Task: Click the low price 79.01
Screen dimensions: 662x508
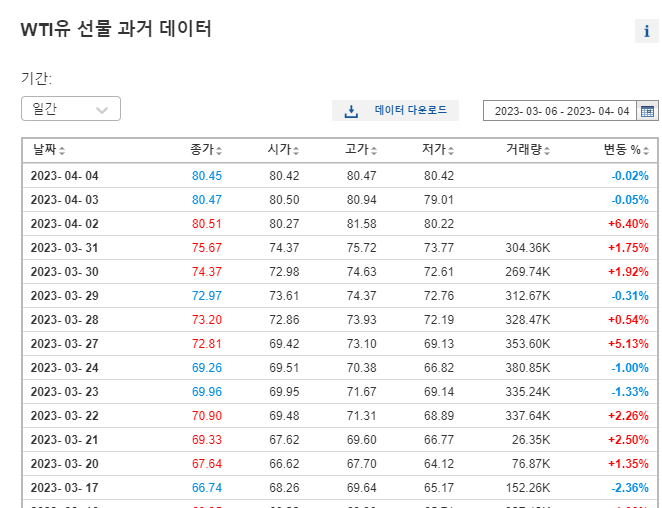Action: click(x=439, y=200)
